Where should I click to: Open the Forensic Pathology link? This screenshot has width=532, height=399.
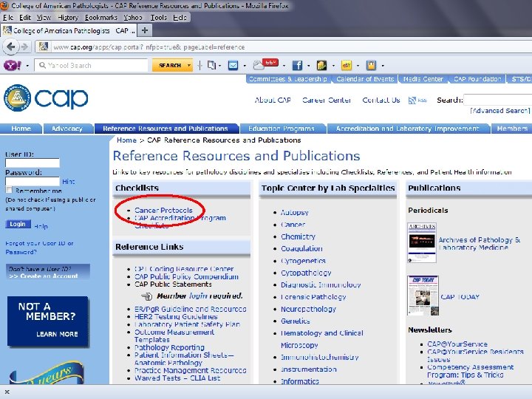pos(313,297)
